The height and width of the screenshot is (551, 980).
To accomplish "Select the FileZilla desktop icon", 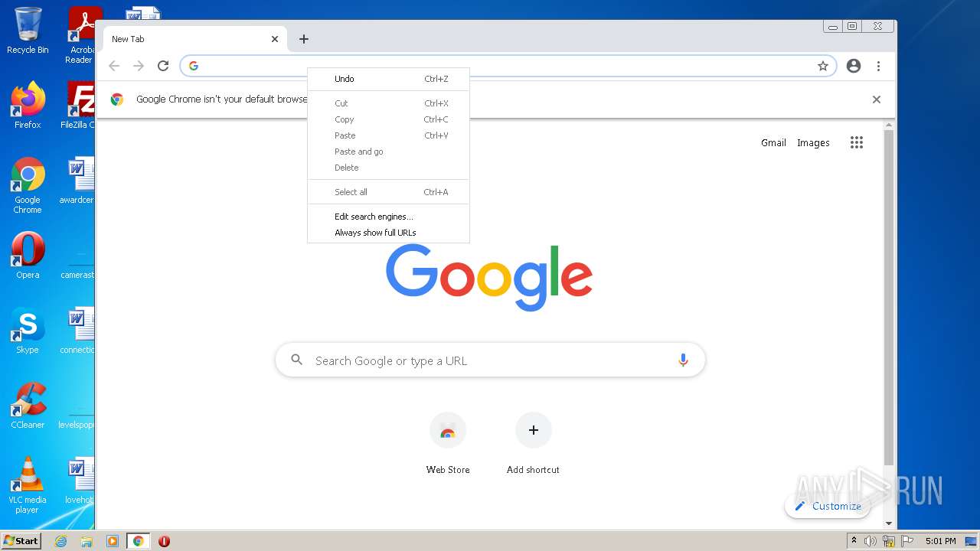I will tap(79, 106).
